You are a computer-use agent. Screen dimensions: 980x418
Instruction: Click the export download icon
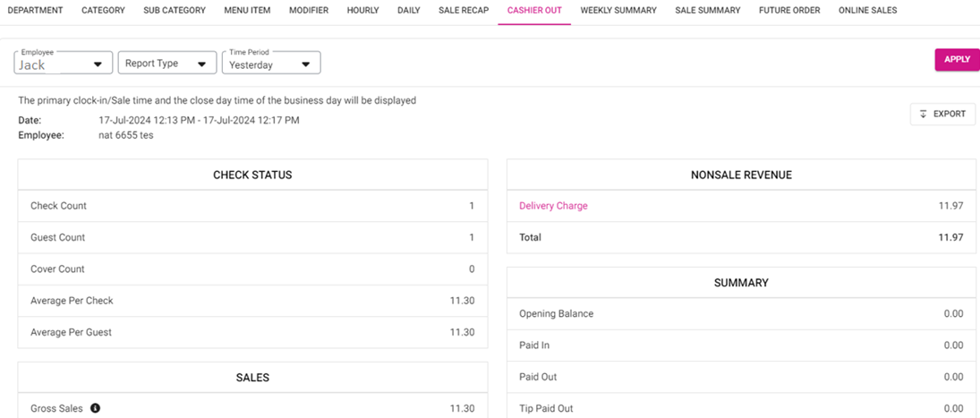(924, 115)
